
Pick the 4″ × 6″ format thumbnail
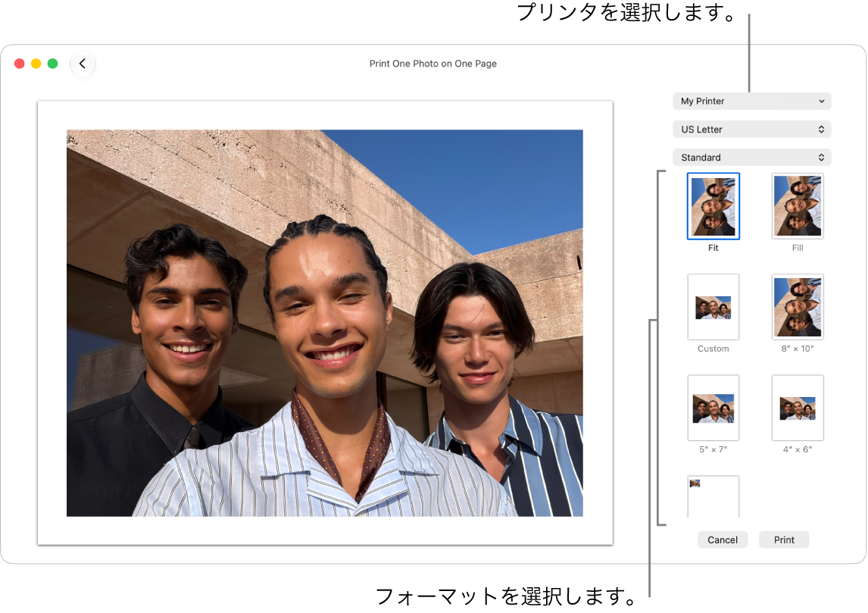(x=797, y=408)
